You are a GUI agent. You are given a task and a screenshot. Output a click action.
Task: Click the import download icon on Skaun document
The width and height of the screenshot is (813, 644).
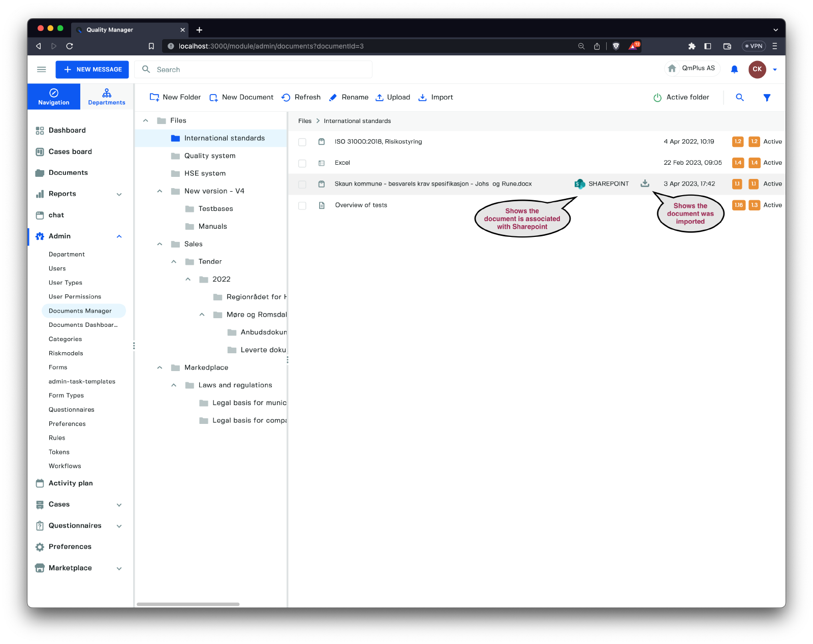(645, 183)
